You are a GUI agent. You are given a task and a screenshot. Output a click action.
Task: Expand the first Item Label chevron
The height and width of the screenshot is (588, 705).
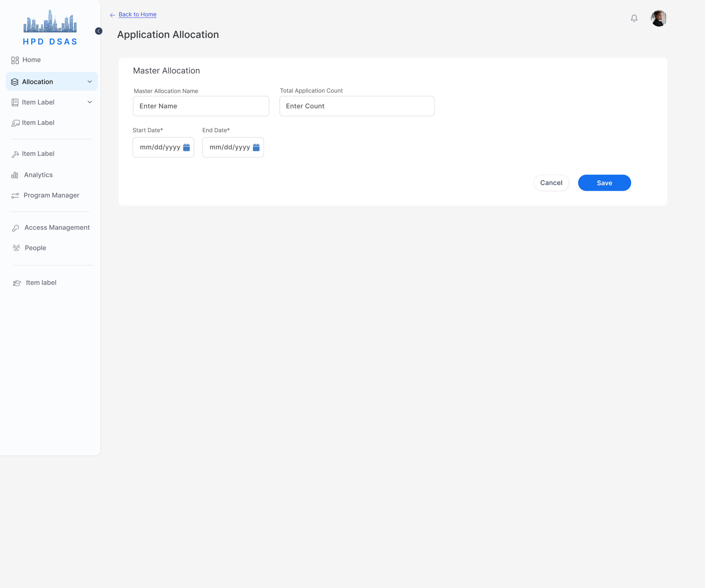coord(90,102)
